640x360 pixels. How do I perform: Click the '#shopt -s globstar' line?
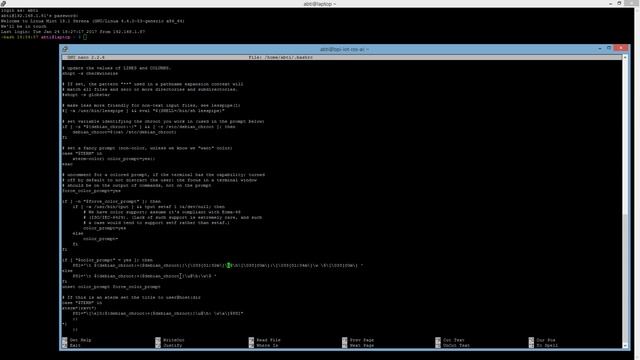[x=86, y=95]
